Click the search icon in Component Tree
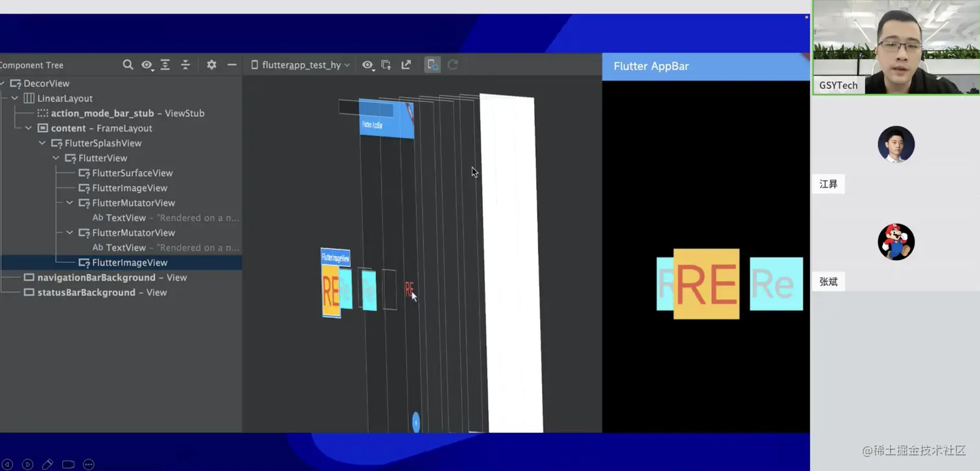The height and width of the screenshot is (471, 980). [x=128, y=65]
